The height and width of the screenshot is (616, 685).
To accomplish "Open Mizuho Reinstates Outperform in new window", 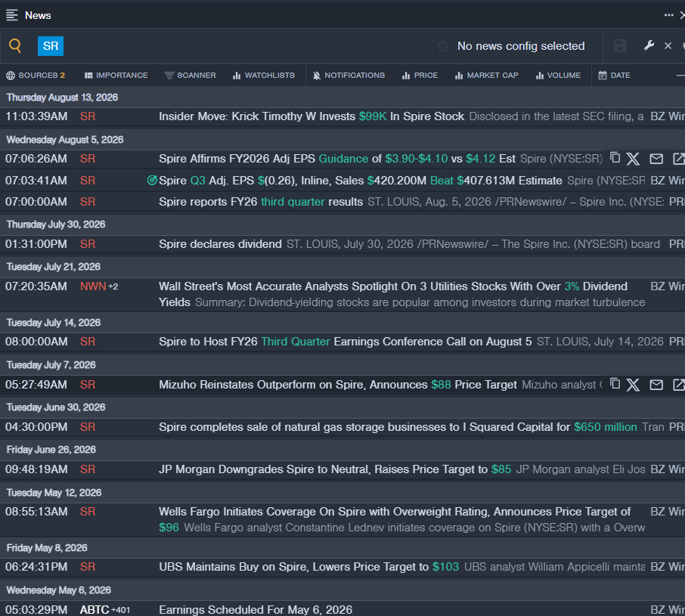I will click(679, 385).
